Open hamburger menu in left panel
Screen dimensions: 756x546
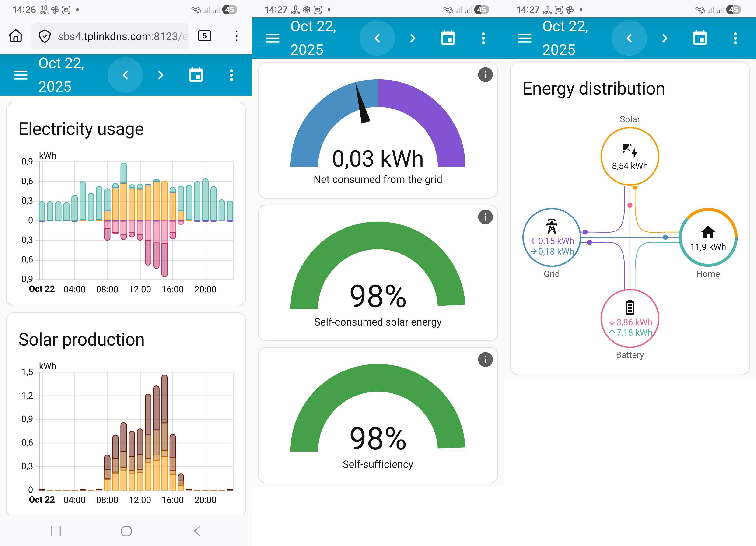point(21,75)
